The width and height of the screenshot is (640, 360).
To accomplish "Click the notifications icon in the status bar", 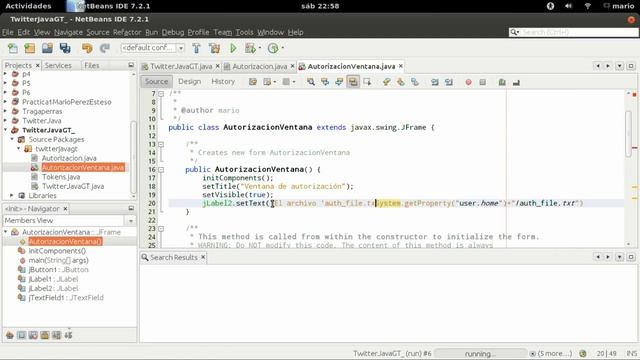I will (x=583, y=353).
